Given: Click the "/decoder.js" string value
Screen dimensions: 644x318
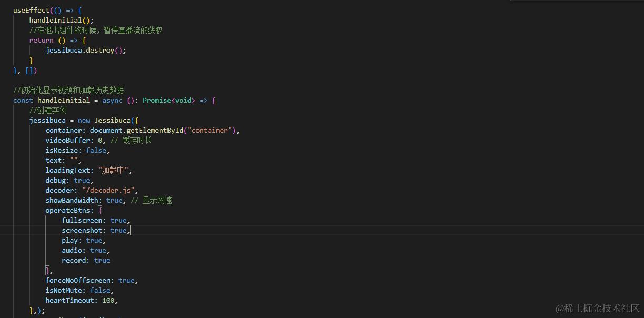Looking at the screenshot, I should pos(108,190).
